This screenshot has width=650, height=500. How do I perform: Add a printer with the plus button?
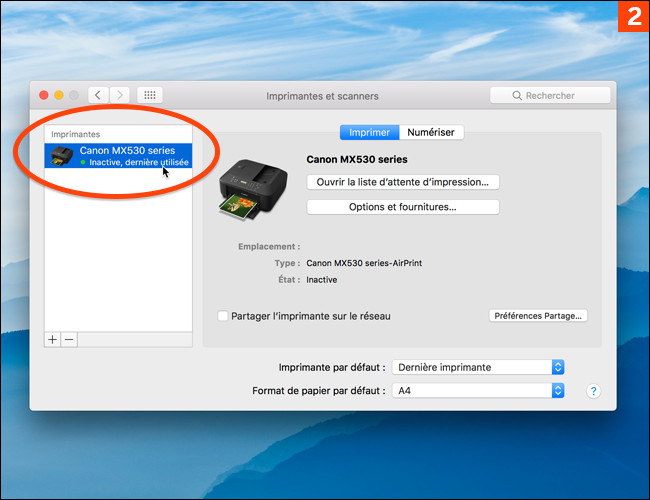coord(53,339)
